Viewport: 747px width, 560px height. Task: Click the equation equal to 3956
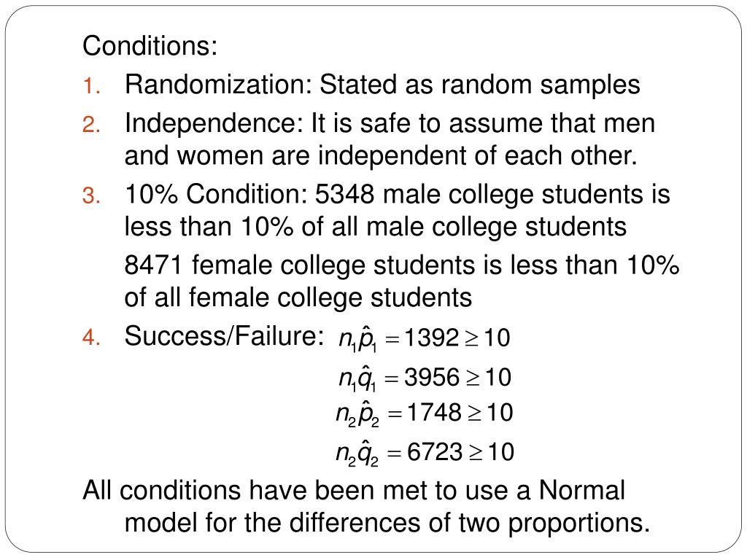[425, 378]
